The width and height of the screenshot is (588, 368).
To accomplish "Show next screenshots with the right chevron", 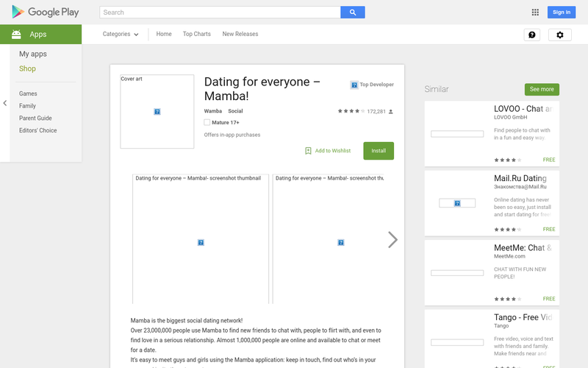I will point(392,240).
